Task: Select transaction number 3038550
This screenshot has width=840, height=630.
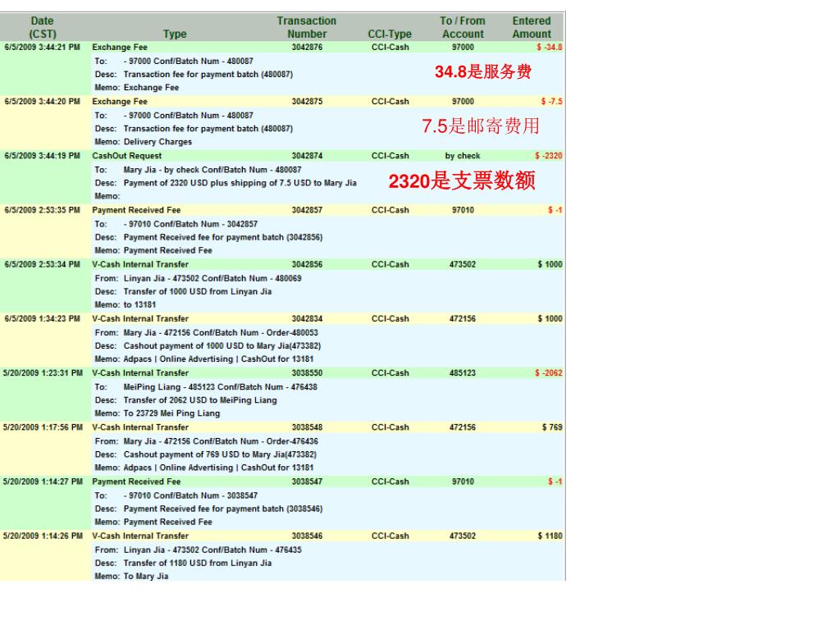Action: point(307,373)
